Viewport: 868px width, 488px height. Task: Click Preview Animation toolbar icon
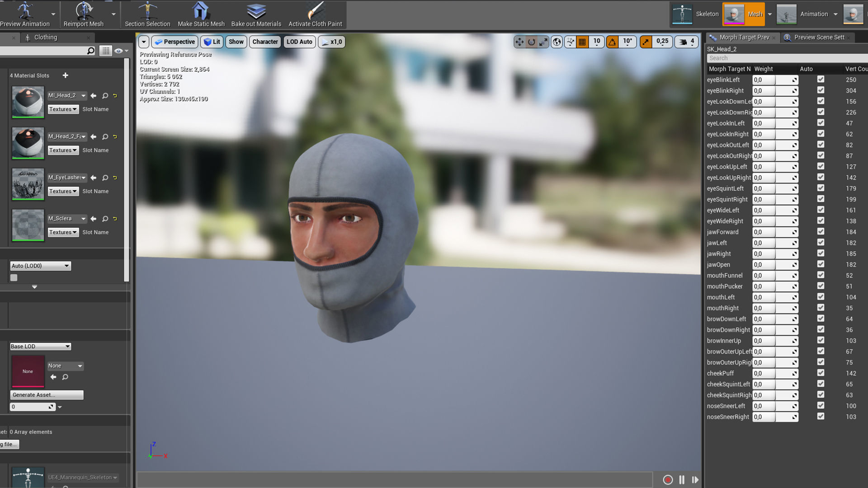[x=24, y=14]
